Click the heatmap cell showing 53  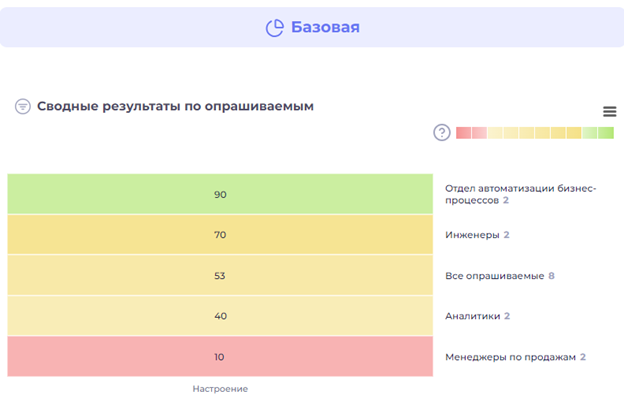pyautogui.click(x=220, y=275)
